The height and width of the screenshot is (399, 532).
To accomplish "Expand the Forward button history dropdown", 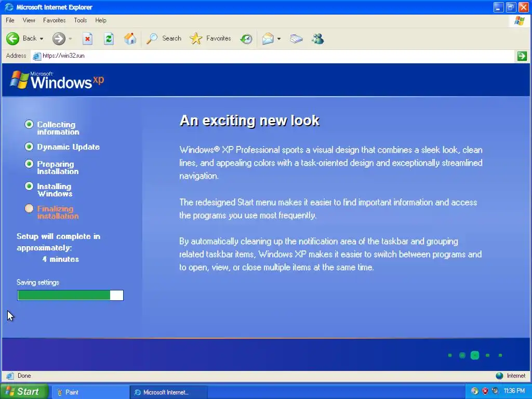I will pyautogui.click(x=70, y=39).
